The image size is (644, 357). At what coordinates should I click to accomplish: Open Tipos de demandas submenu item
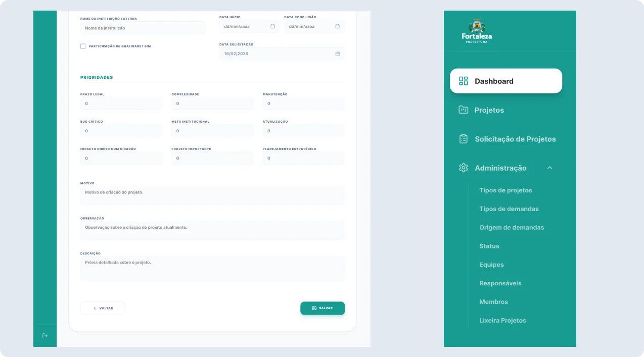[x=509, y=209]
